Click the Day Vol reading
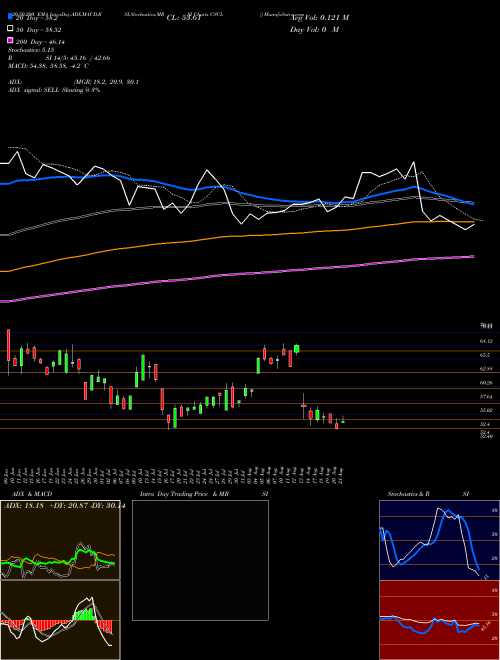Image resolution: width=500 pixels, height=660 pixels. pyautogui.click(x=314, y=29)
